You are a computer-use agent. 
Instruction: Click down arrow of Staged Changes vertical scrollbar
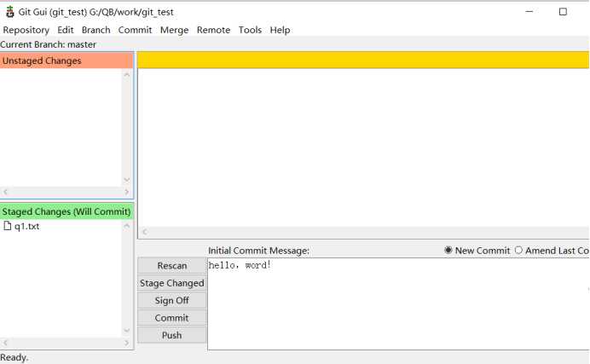127,331
